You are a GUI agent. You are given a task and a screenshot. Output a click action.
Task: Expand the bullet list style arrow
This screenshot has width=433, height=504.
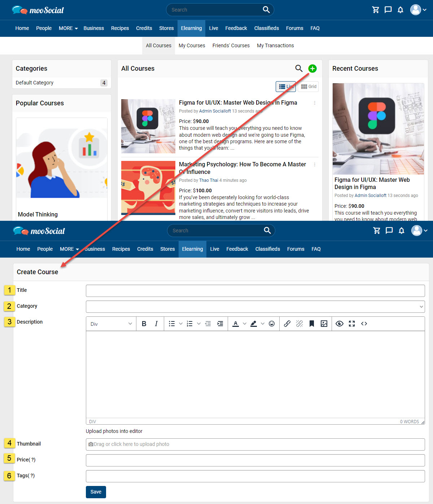click(x=181, y=324)
